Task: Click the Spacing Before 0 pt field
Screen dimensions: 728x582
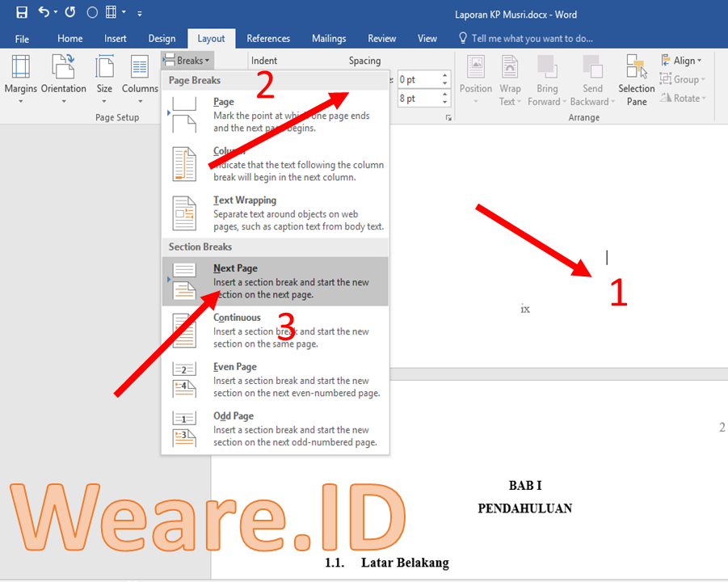Action: 418,79
